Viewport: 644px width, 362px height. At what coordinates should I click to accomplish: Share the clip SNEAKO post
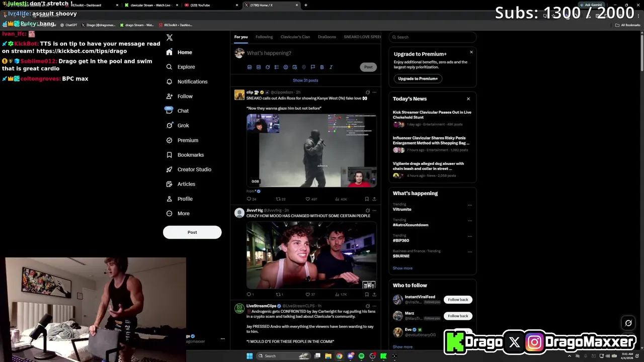pos(374,199)
